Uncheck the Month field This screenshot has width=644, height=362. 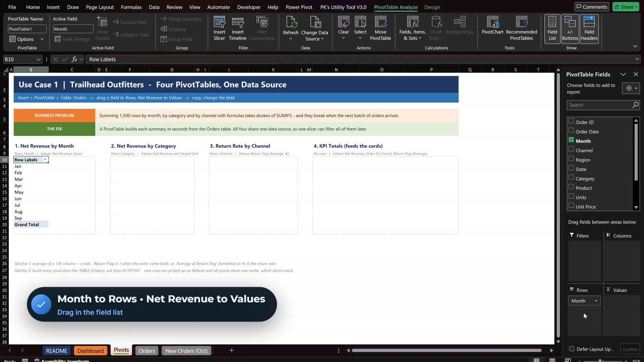(x=571, y=140)
